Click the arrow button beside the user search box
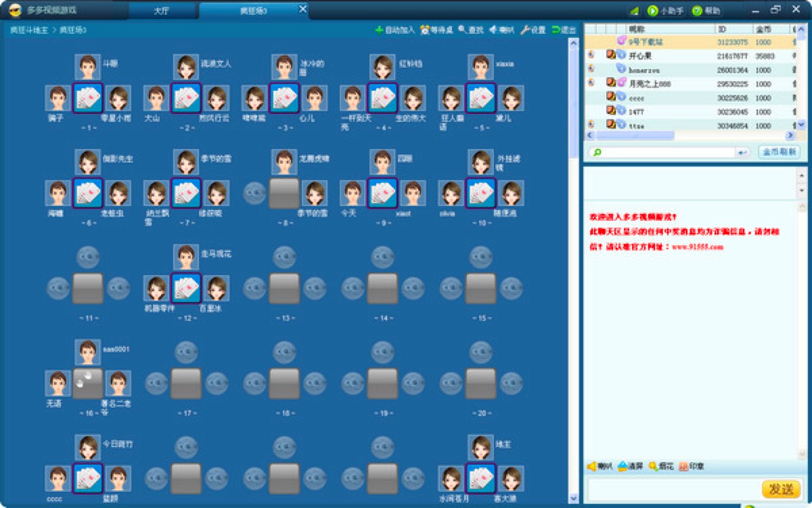 click(743, 152)
